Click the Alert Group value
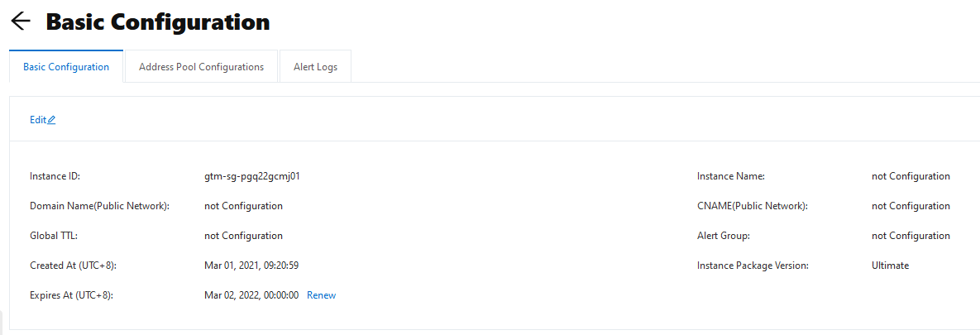The width and height of the screenshot is (980, 335). pyautogui.click(x=911, y=236)
